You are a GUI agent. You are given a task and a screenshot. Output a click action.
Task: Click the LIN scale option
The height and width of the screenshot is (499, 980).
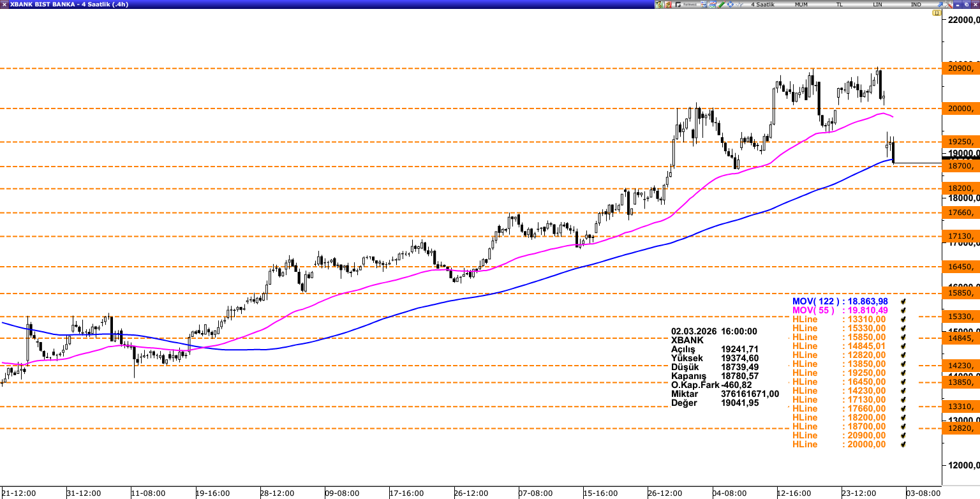point(878,4)
